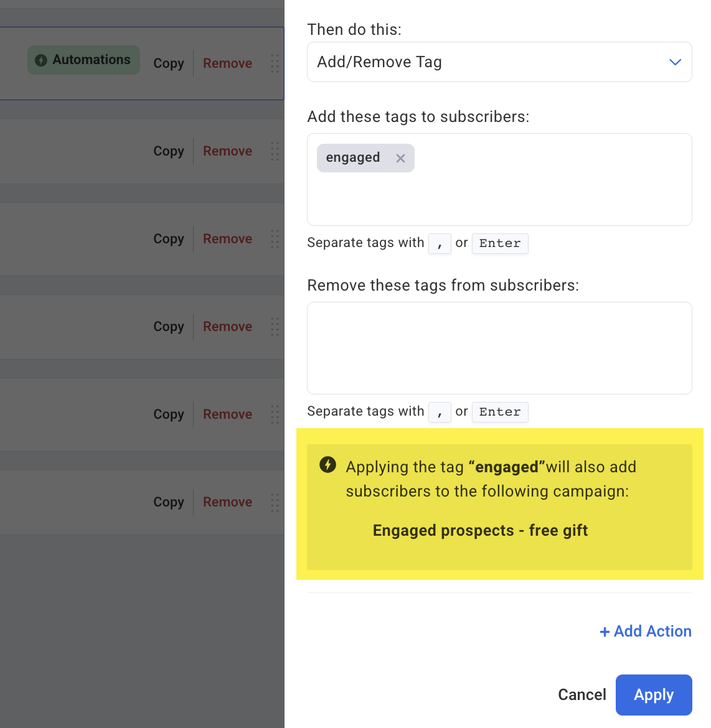
Task: Click the drag handle dots on the last row
Action: [275, 502]
